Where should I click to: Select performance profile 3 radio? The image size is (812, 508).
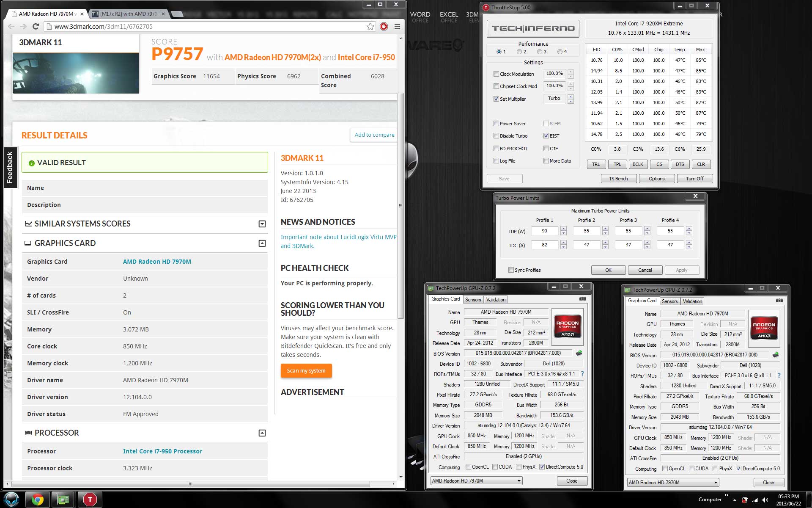coord(539,52)
